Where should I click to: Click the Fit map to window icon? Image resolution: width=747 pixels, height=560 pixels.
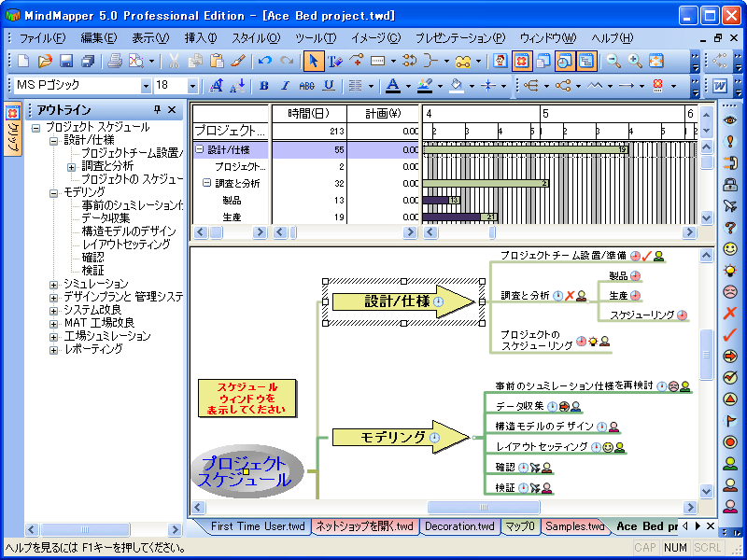click(x=656, y=61)
